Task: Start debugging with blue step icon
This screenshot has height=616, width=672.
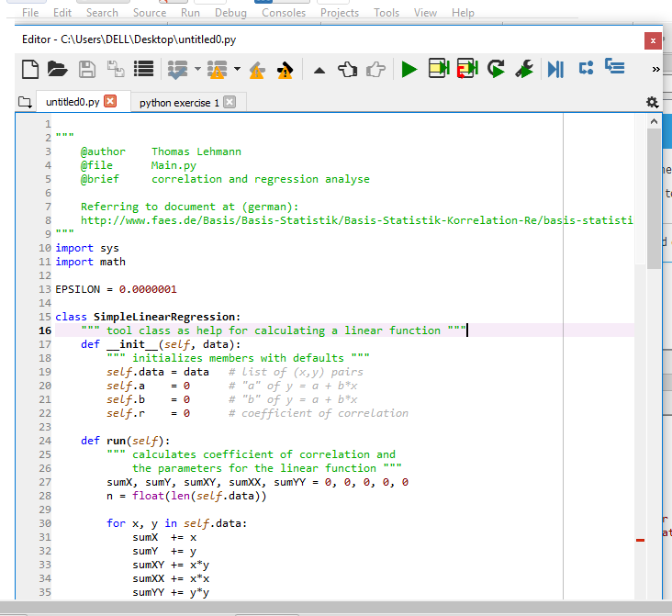Action: [x=555, y=69]
